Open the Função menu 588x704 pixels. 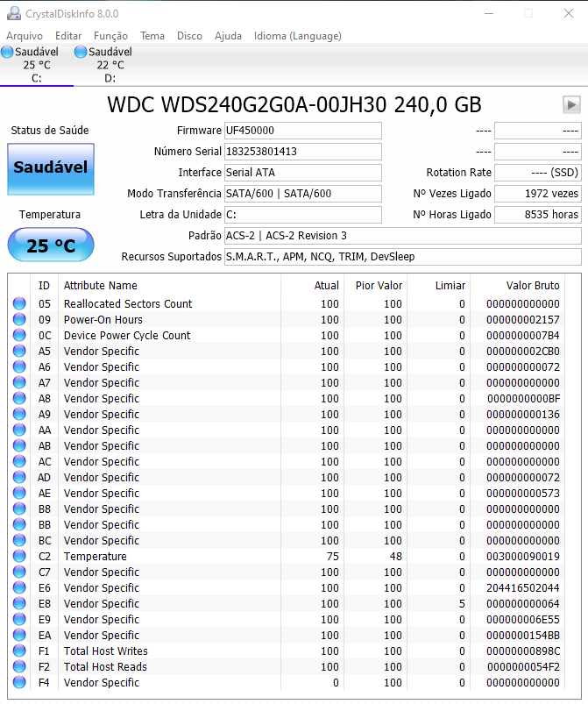[110, 36]
